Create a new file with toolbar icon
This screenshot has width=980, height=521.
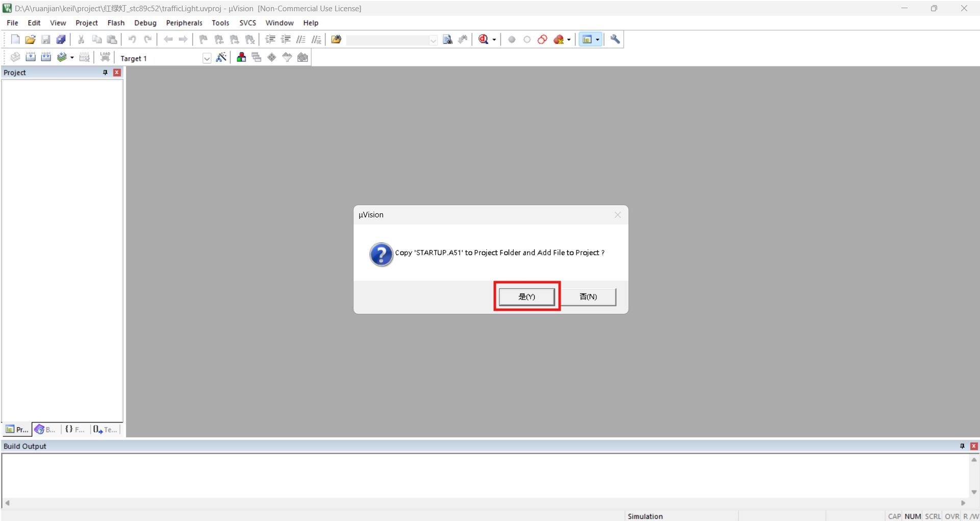pos(15,39)
